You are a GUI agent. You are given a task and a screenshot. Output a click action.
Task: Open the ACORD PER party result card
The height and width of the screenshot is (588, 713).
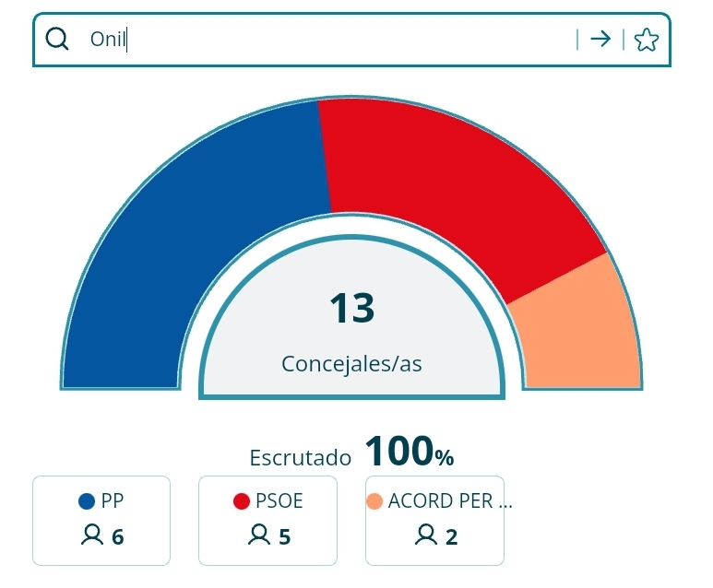click(x=434, y=521)
